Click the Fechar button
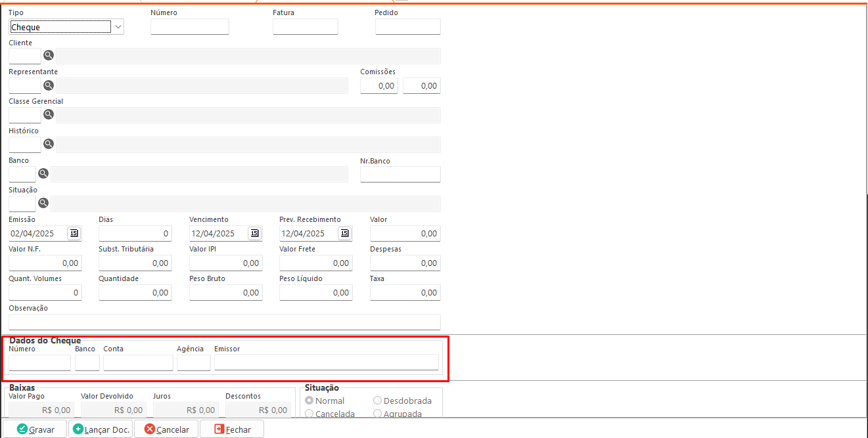868x438 pixels. [232, 429]
